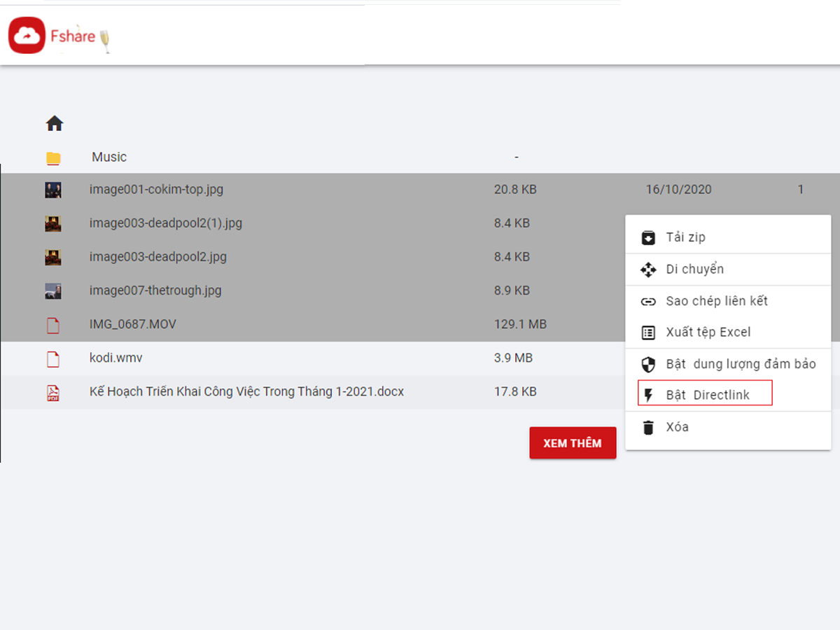The width and height of the screenshot is (840, 630).
Task: Select 'Di chuyển' menu option
Action: click(x=694, y=269)
